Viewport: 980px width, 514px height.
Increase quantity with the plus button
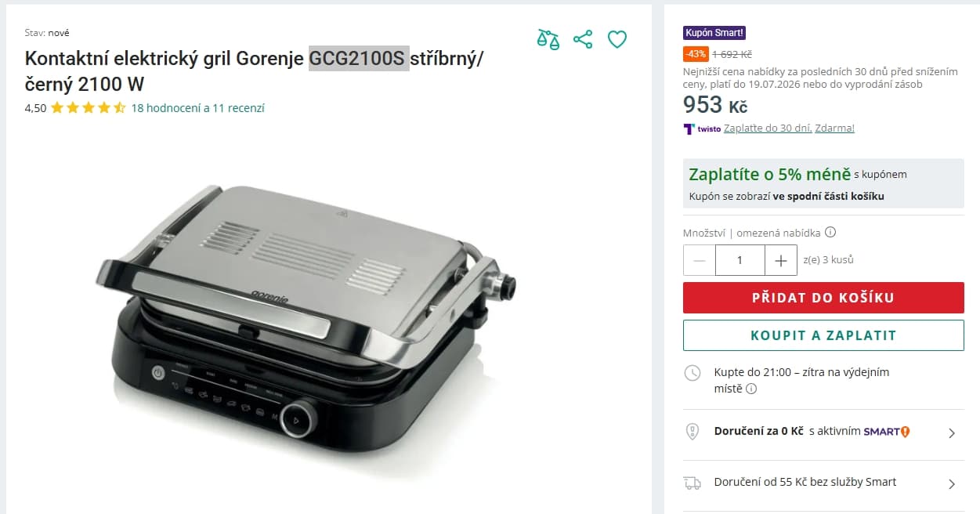[780, 260]
